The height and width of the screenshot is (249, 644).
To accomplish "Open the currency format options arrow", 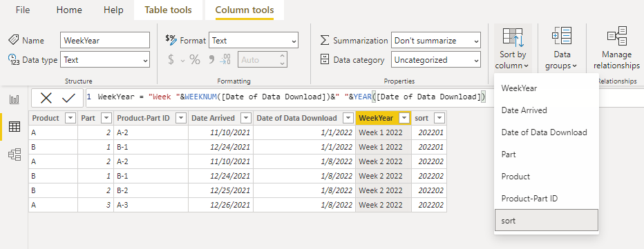I will [183, 60].
